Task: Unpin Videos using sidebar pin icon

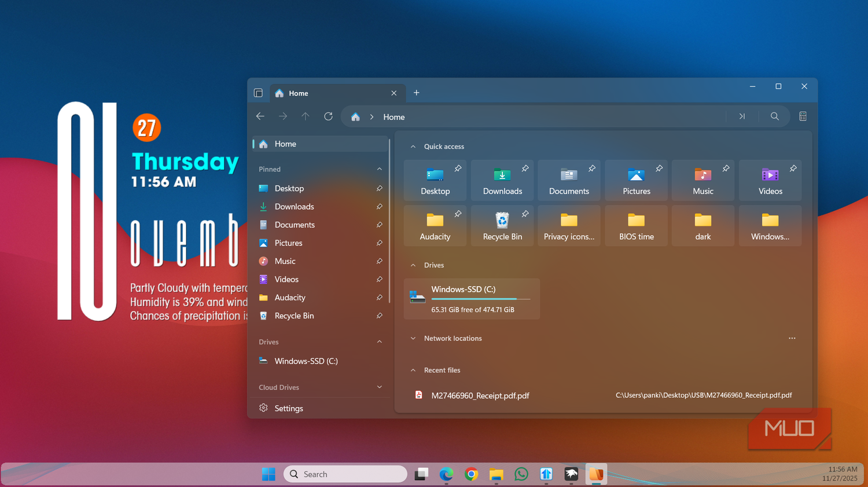Action: point(380,279)
